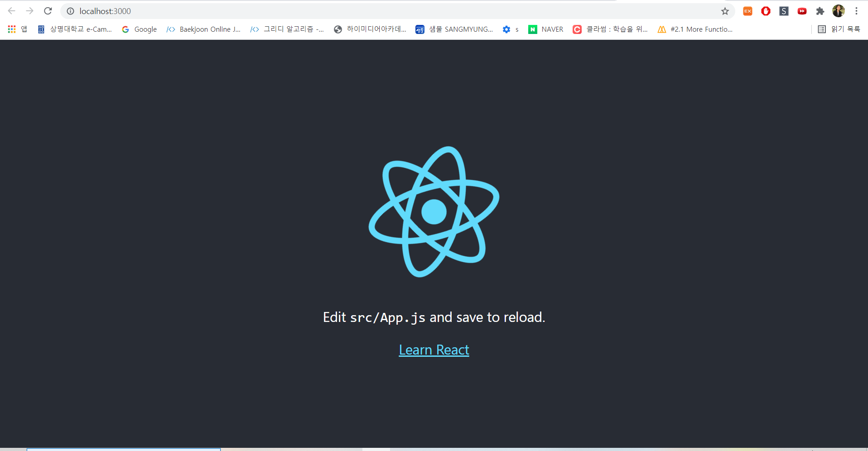The height and width of the screenshot is (451, 868).
Task: Bookmark this page with the star
Action: (x=725, y=11)
